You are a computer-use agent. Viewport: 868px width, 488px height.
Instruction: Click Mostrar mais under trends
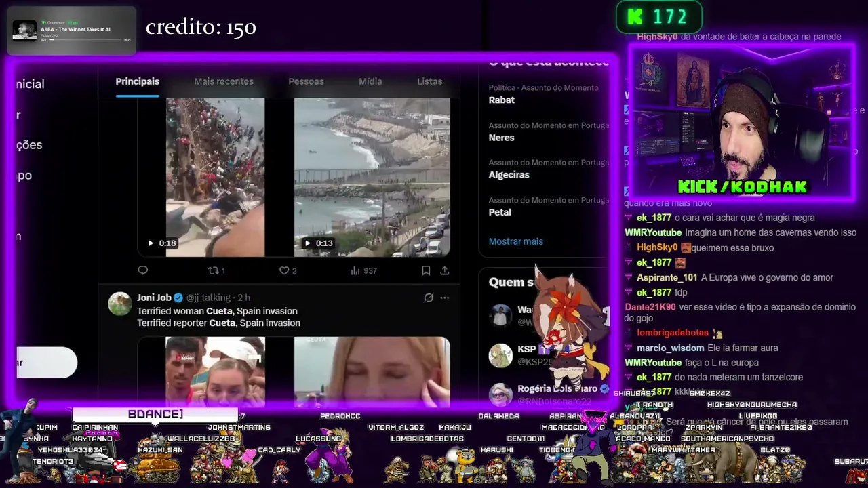(x=516, y=241)
